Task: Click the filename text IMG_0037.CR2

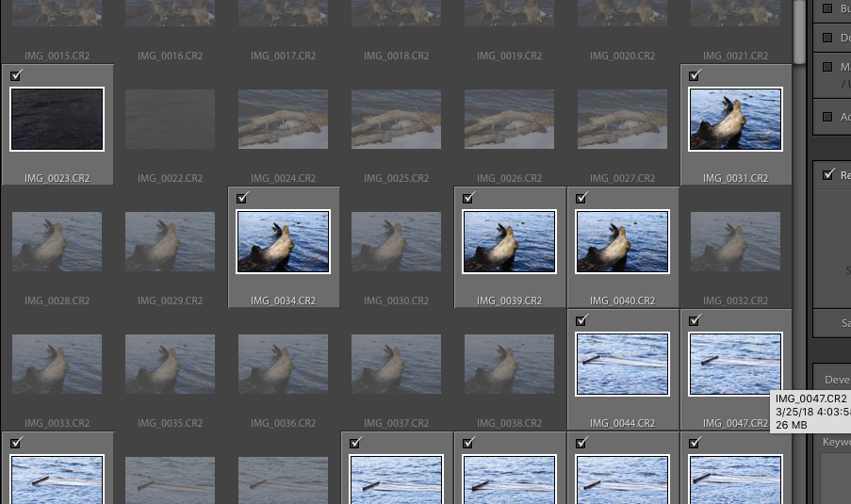Action: [x=396, y=424]
